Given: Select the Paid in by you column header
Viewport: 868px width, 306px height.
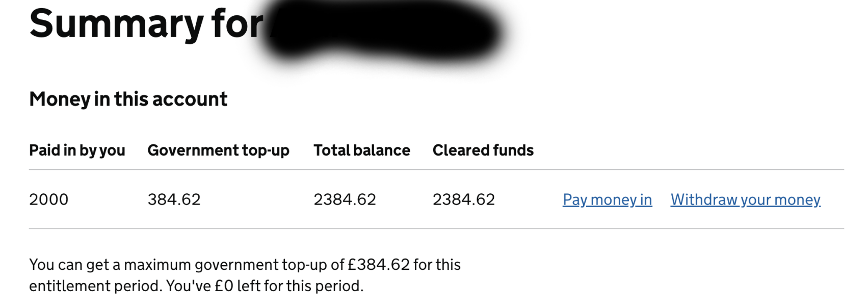Looking at the screenshot, I should coord(77,150).
